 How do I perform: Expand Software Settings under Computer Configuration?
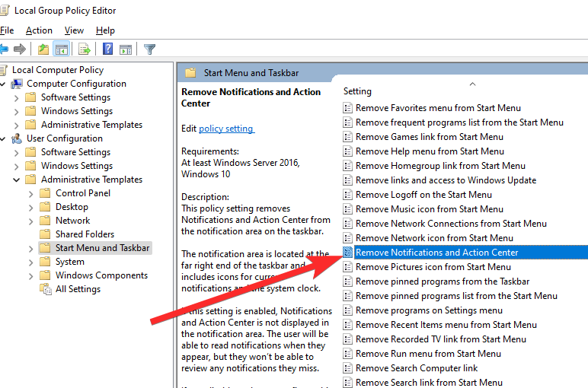tap(16, 98)
